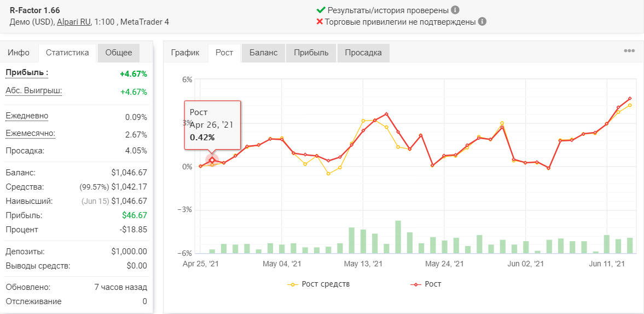Click the red X unverified privileges icon
The width and height of the screenshot is (644, 314).
tap(320, 22)
